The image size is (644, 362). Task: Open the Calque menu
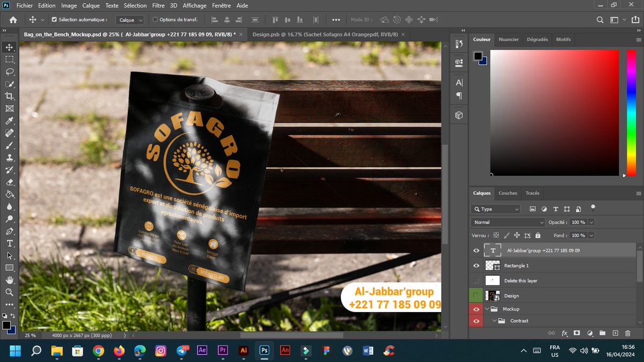click(x=91, y=5)
